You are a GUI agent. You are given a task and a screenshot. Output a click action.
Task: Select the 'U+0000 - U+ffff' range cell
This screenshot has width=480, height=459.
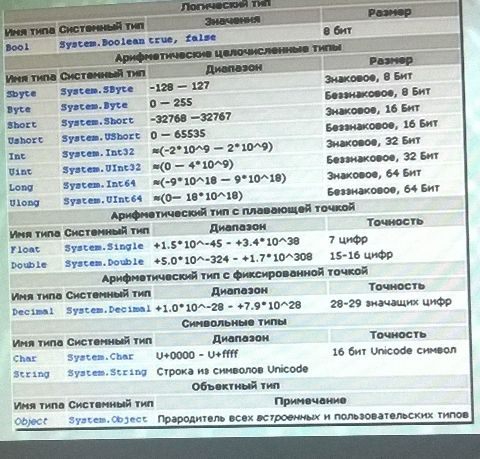click(x=197, y=355)
